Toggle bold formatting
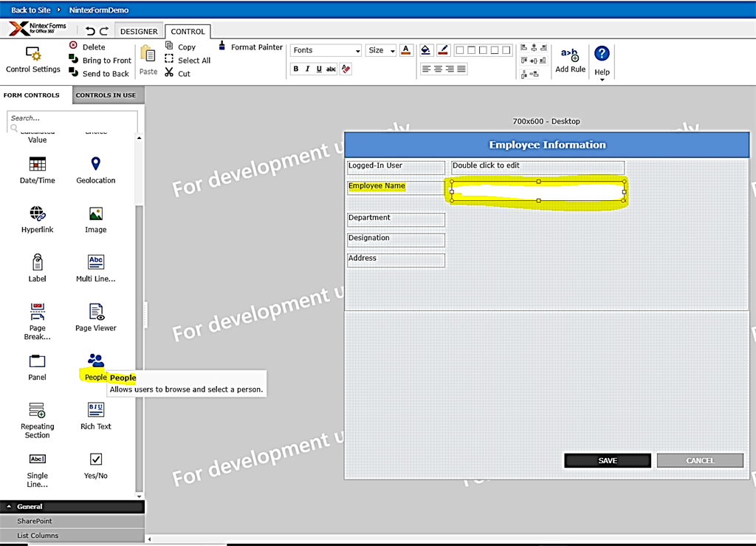Image resolution: width=756 pixels, height=546 pixels. [295, 68]
